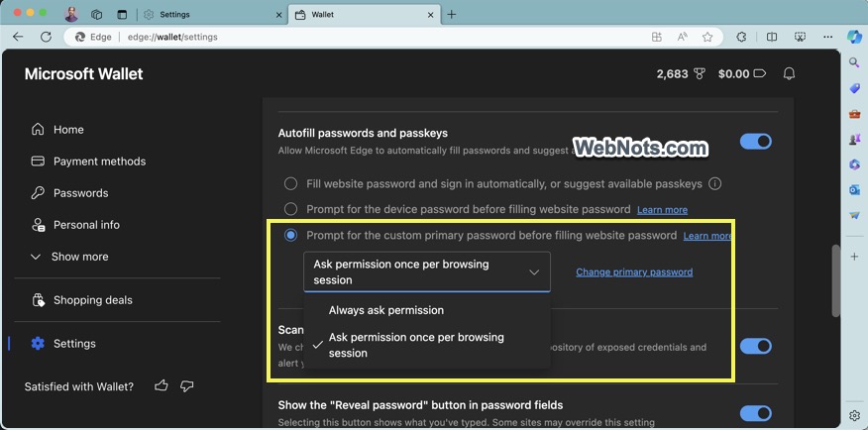868x430 pixels.
Task: Click the thumbs up feedback icon
Action: [162, 386]
